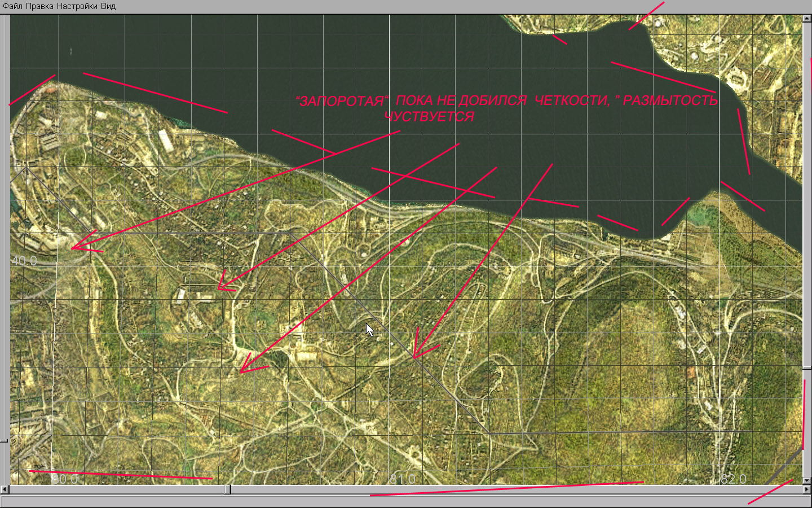Open the Настройки menu

click(77, 6)
